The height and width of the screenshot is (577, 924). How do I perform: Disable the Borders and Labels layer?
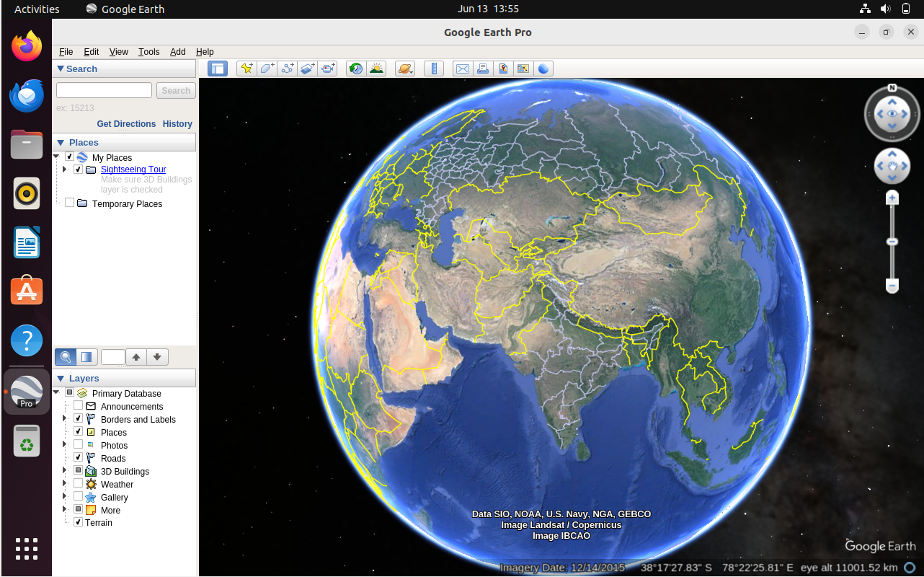click(79, 419)
